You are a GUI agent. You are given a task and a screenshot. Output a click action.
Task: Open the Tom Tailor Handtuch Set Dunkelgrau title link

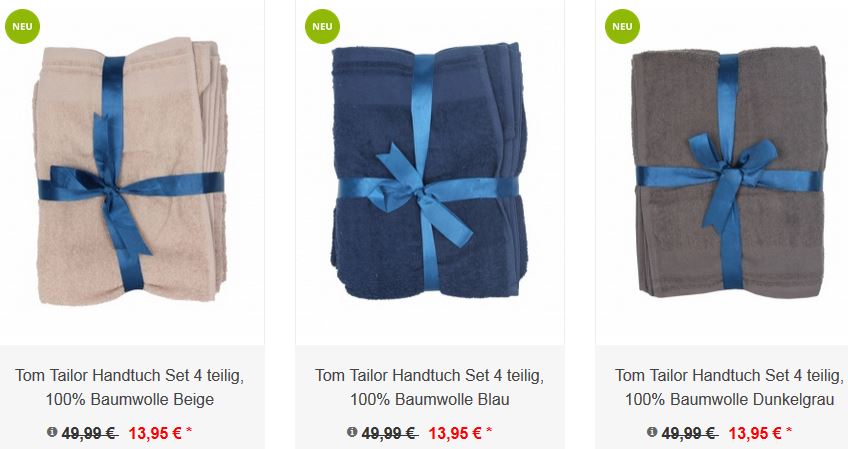pyautogui.click(x=730, y=387)
